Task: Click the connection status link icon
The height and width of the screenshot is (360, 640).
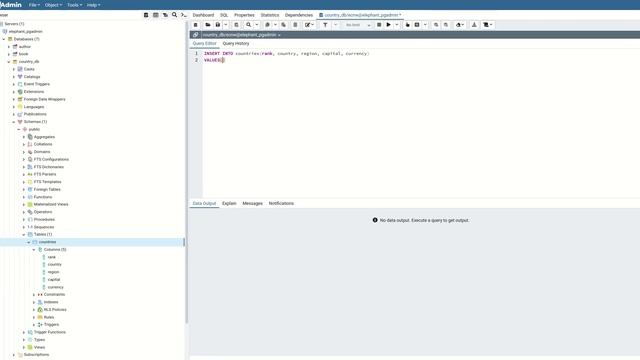Action: click(x=196, y=35)
